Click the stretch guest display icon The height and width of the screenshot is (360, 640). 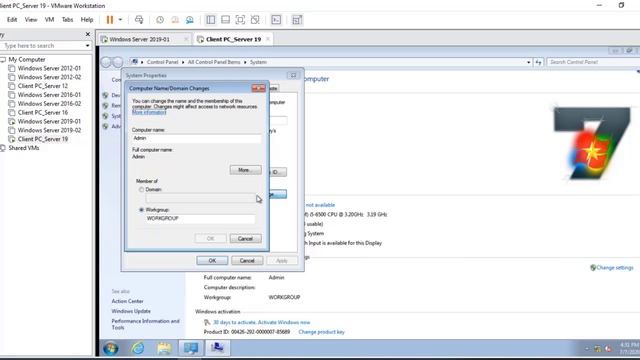click(297, 20)
